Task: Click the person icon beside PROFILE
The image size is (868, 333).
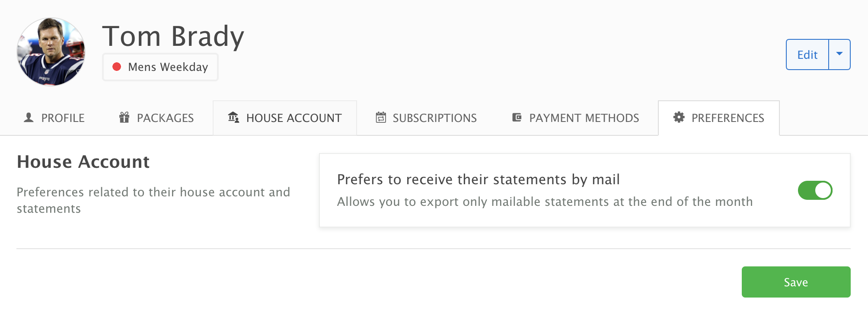Action: 29,118
